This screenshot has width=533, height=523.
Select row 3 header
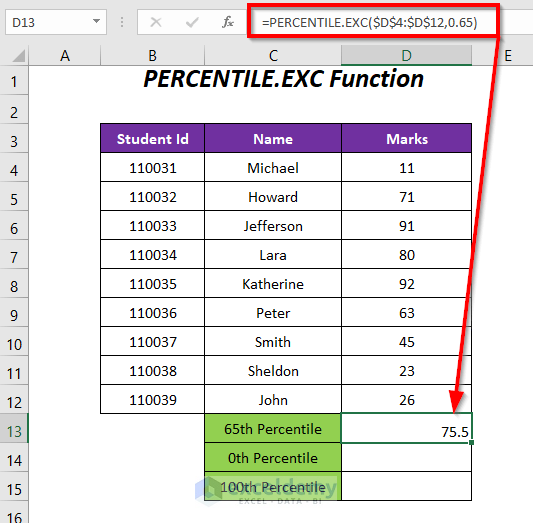[14, 139]
